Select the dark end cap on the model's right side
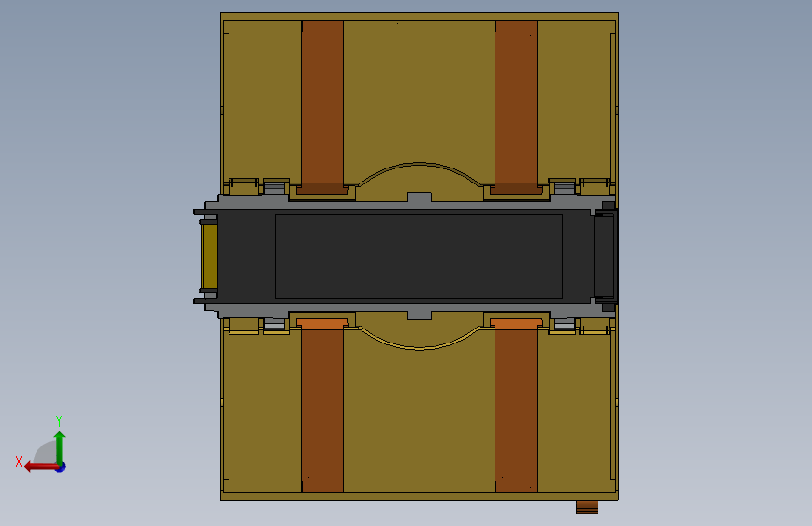This screenshot has height=526, width=812. click(604, 256)
